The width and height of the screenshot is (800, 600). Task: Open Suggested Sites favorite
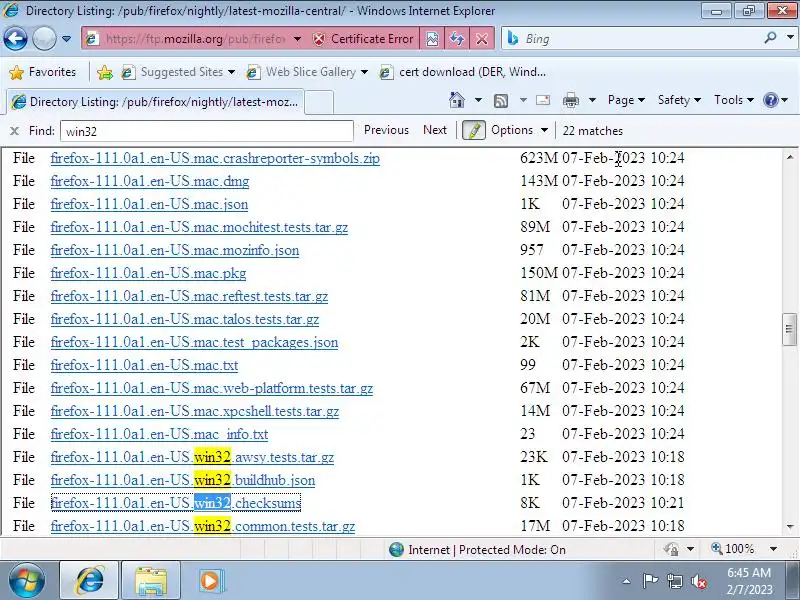pos(178,72)
